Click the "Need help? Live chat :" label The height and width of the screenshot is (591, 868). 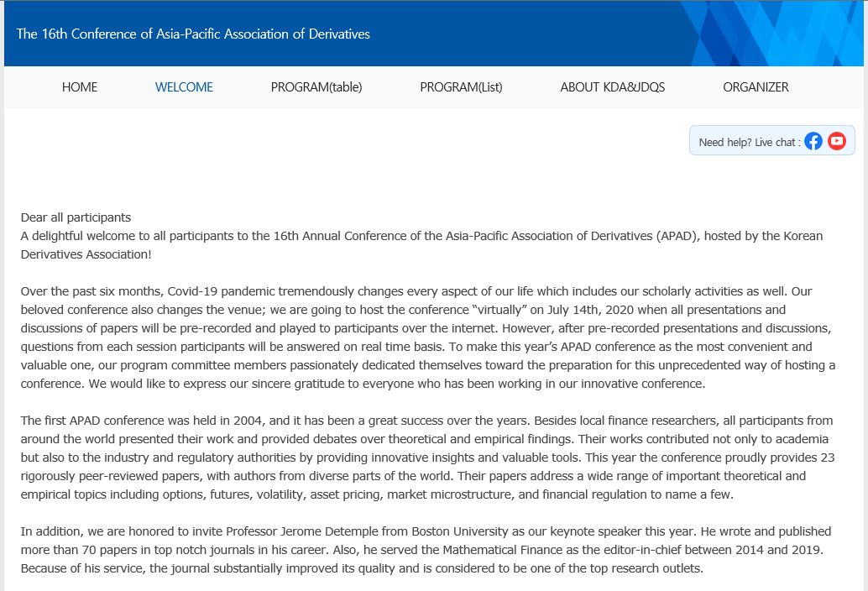[750, 142]
